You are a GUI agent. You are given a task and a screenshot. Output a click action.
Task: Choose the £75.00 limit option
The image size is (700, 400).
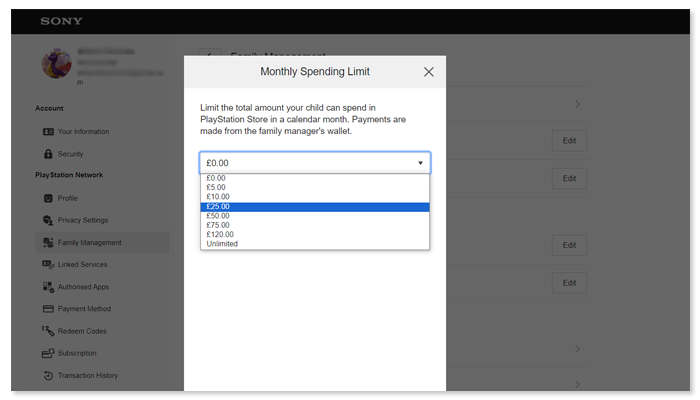(315, 225)
